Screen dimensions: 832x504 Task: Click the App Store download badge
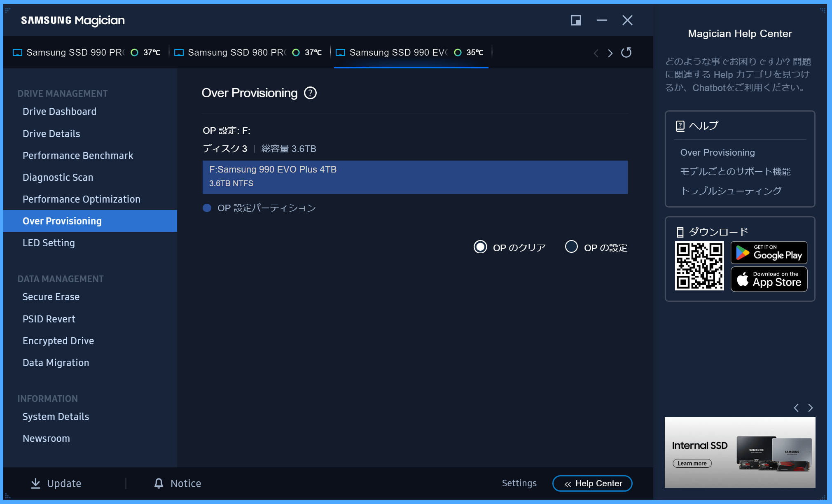(769, 279)
